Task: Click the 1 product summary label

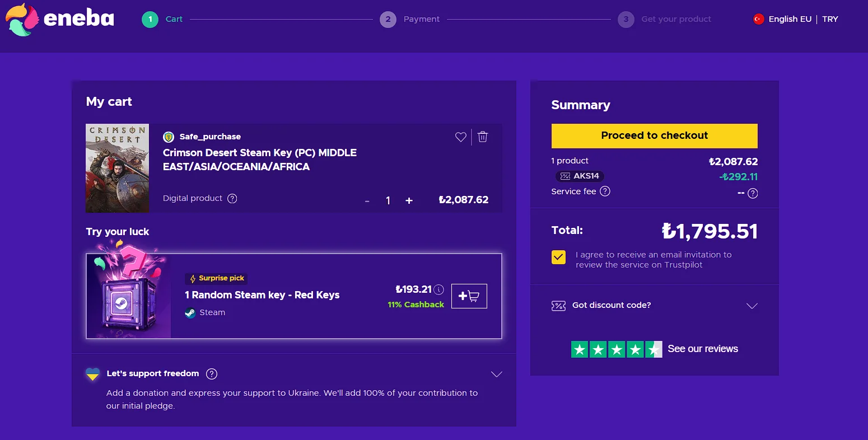Action: (570, 161)
